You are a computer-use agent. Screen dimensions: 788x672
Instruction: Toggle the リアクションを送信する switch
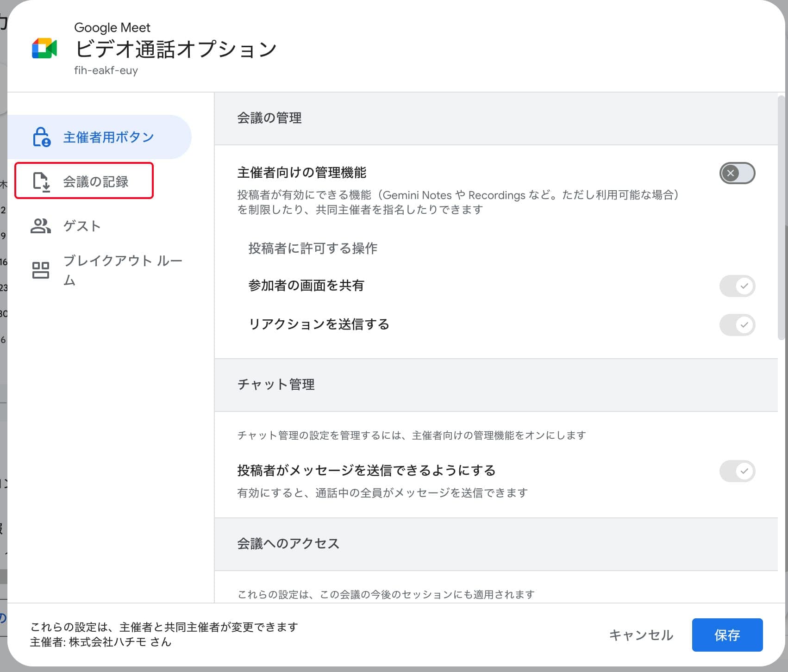point(737,325)
